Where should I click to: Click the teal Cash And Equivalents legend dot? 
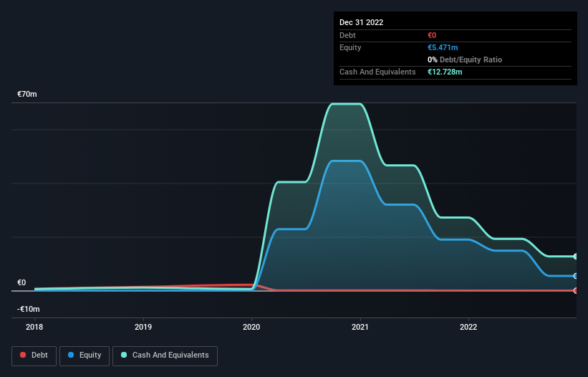(124, 355)
